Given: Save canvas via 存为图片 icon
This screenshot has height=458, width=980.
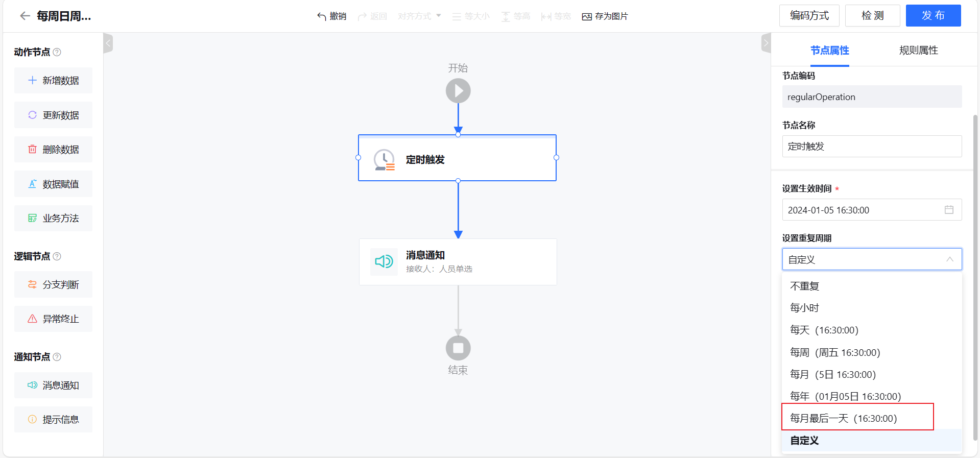Looking at the screenshot, I should point(587,16).
